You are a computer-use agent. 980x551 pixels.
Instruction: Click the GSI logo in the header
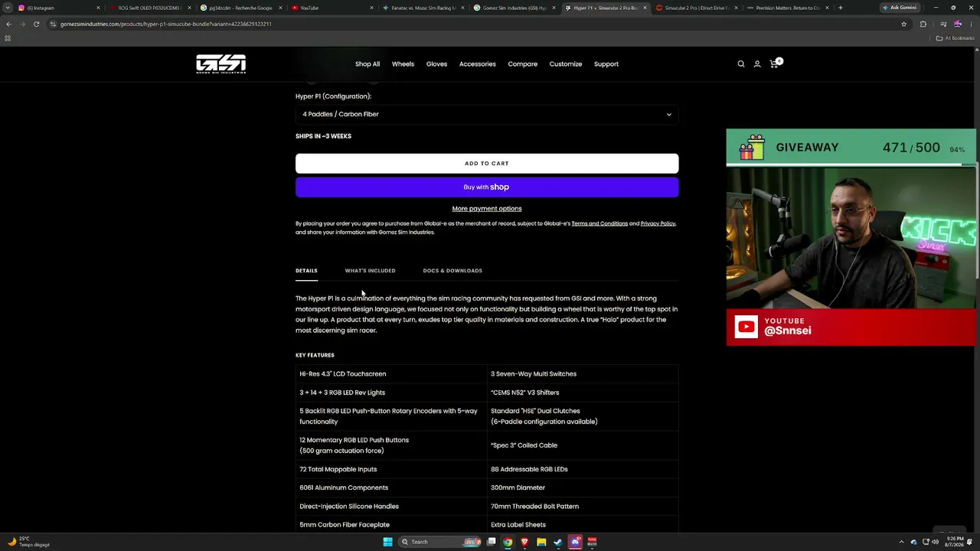coord(220,64)
